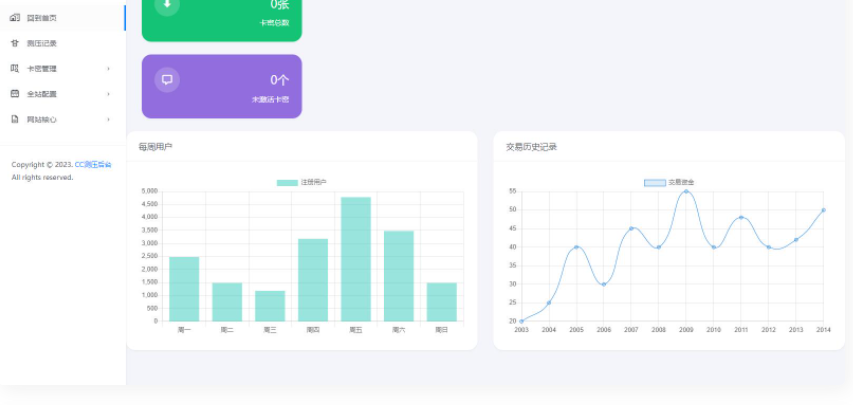Click the 卡密管理 sidebar icon

pyautogui.click(x=15, y=68)
